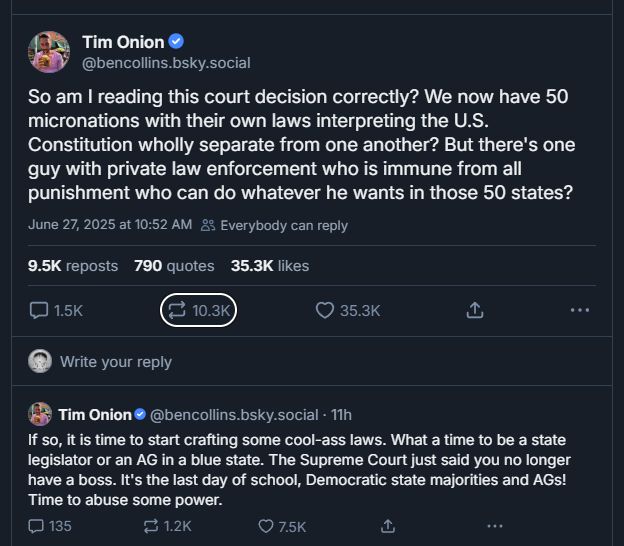Like the main post with 35.3K likes
This screenshot has height=546, width=624.
[x=325, y=311]
